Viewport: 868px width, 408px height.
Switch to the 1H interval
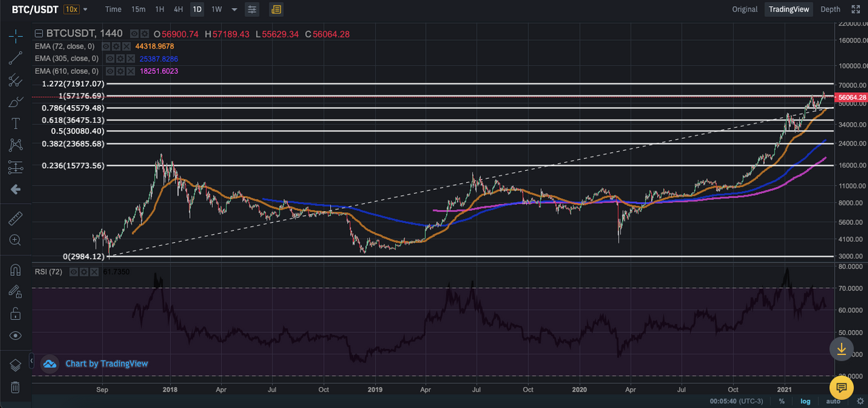(x=159, y=9)
